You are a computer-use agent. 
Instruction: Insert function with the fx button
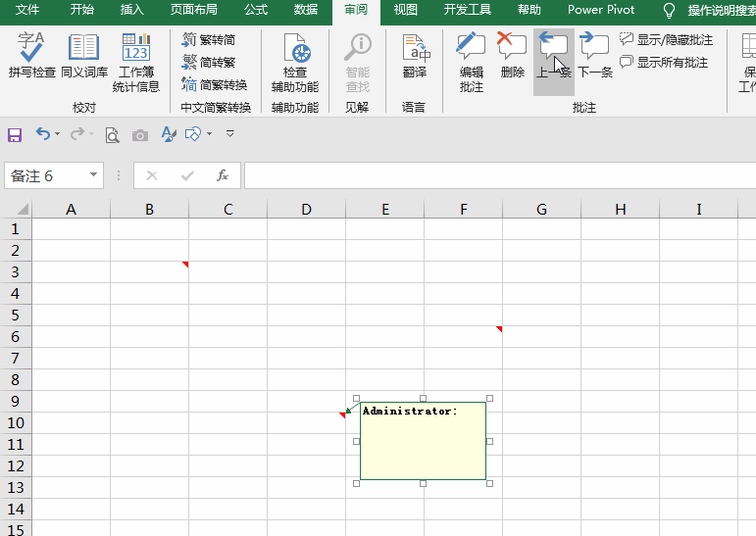click(222, 175)
